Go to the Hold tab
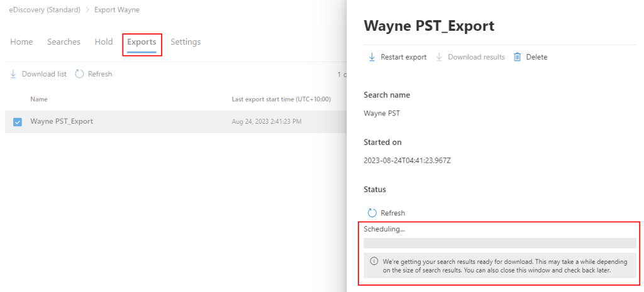Image resolution: width=644 pixels, height=292 pixels. click(x=104, y=42)
